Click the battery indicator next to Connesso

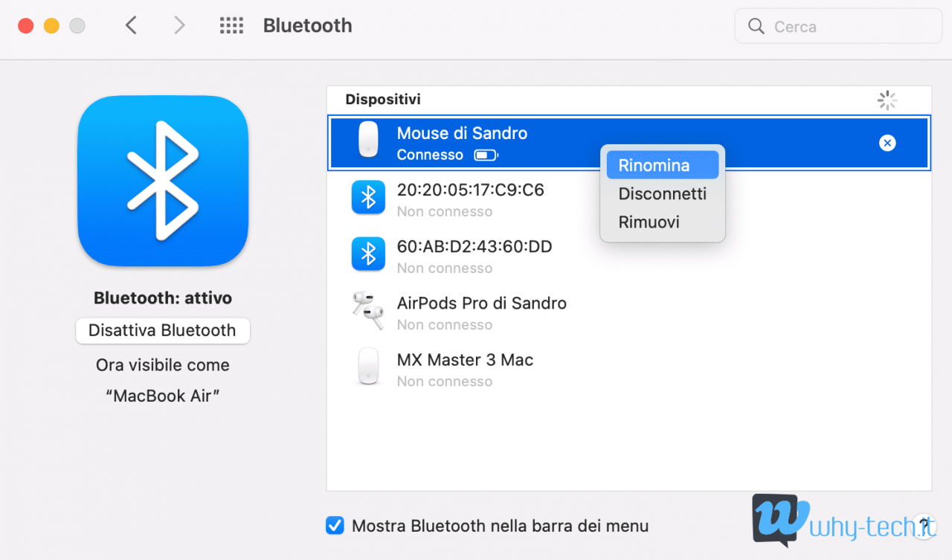coord(486,155)
